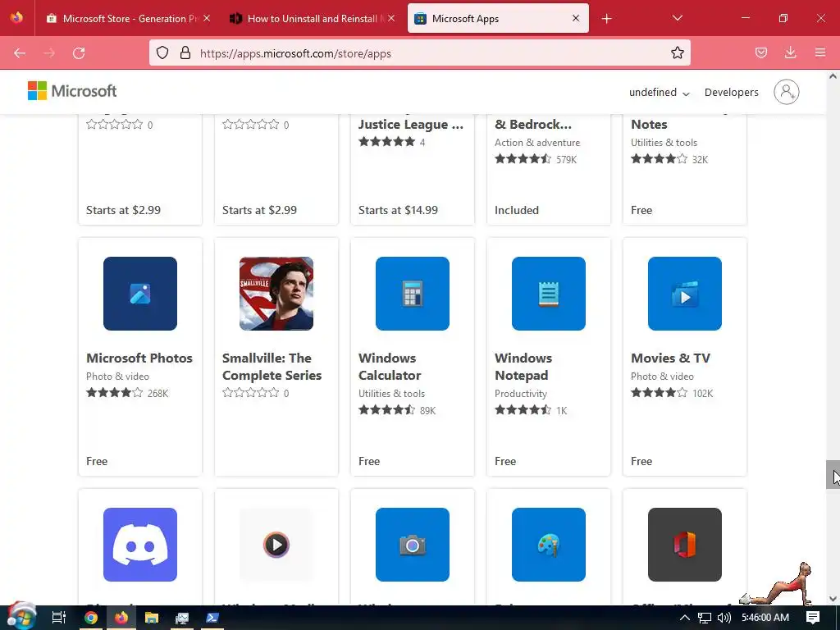Viewport: 840px width, 630px height.
Task: Open Smallville: The Complete Series cover art
Action: 276,294
